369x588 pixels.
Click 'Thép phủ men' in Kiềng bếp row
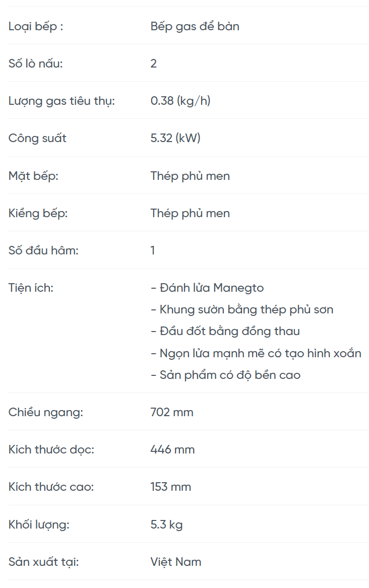click(190, 213)
